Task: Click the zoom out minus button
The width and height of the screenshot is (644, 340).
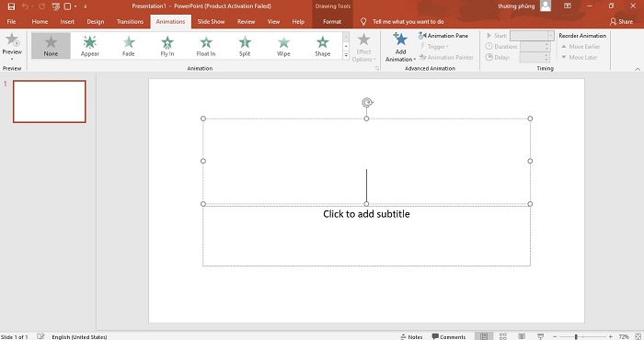Action: pos(555,336)
